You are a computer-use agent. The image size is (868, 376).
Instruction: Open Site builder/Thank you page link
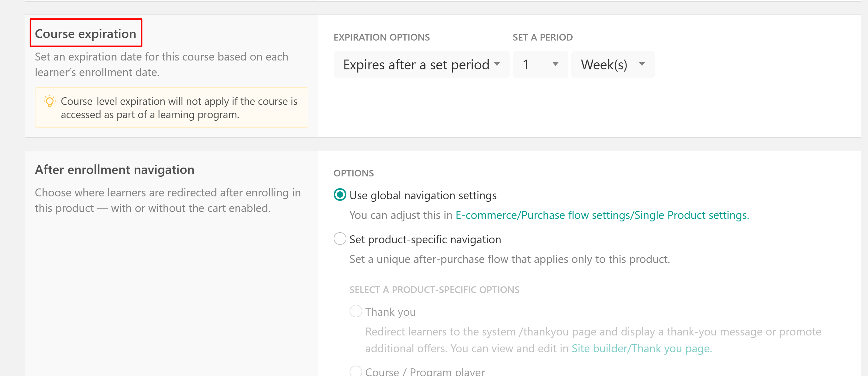click(x=641, y=348)
